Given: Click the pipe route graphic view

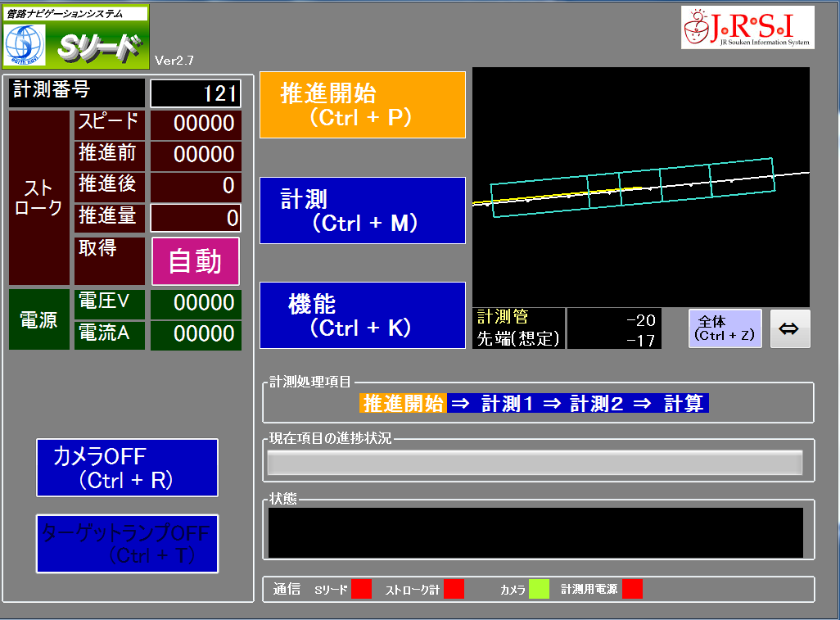Looking at the screenshot, I should pos(641,187).
